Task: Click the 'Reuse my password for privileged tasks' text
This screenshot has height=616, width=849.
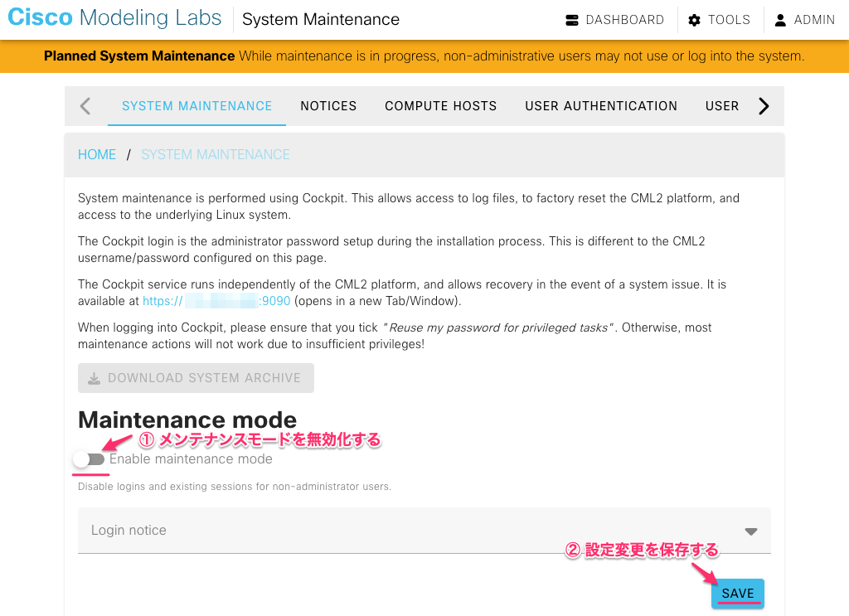Action: [498, 328]
